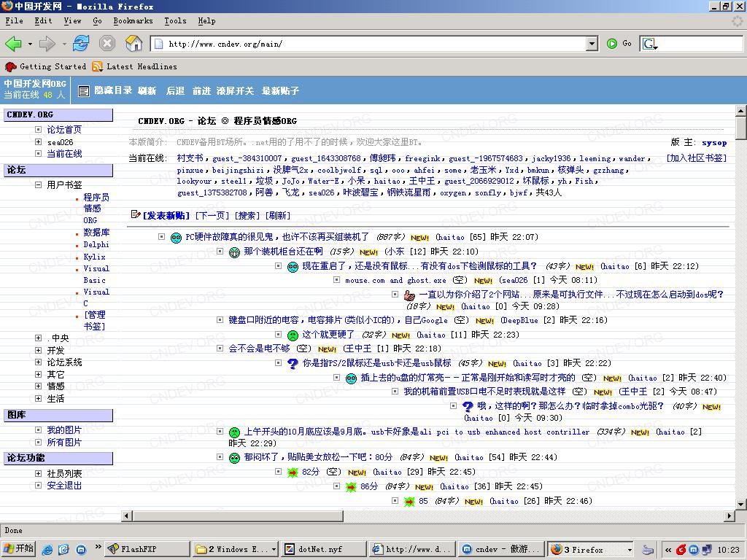Reload the page with the Reload icon
Screen dimensions: 747x560
click(x=81, y=43)
